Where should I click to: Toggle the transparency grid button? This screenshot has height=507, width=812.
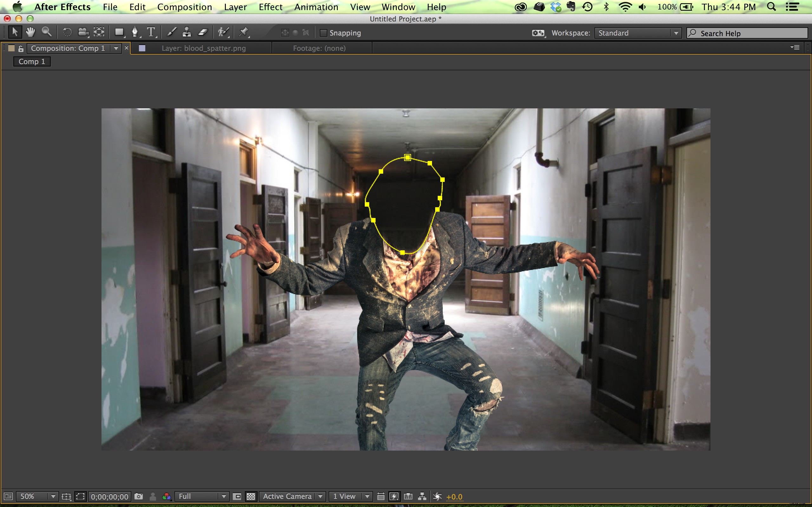[251, 496]
